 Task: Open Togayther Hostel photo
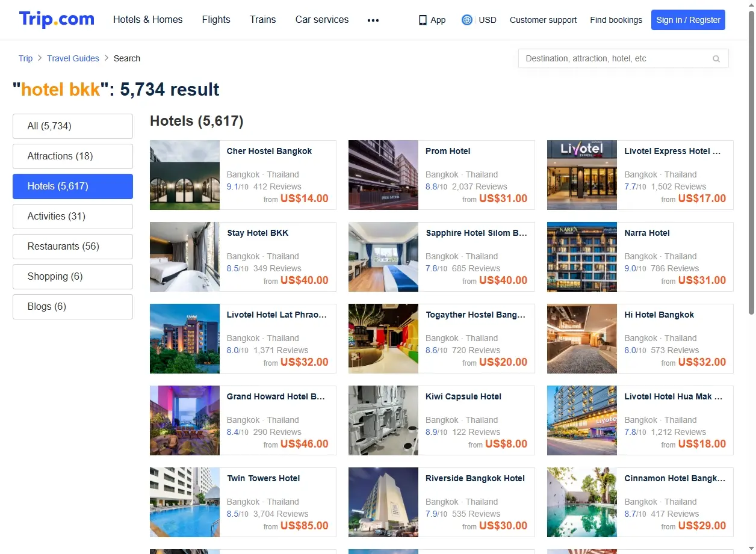[x=383, y=339]
